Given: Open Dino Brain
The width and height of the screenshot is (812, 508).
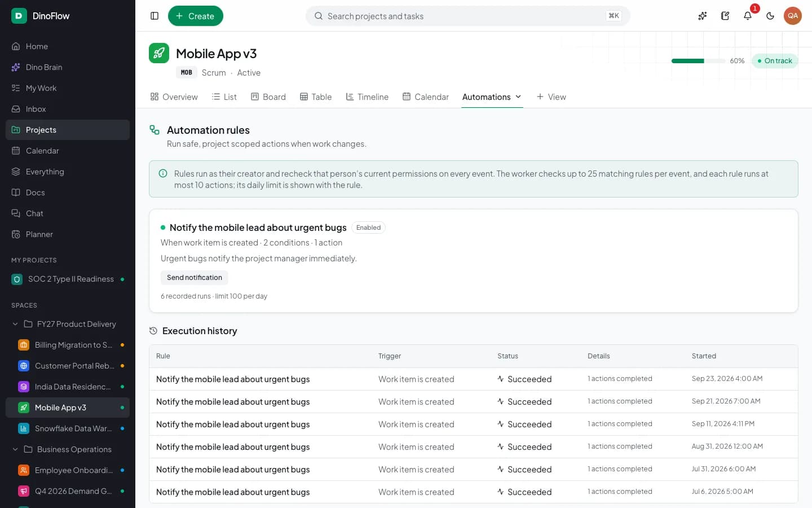Looking at the screenshot, I should point(68,67).
